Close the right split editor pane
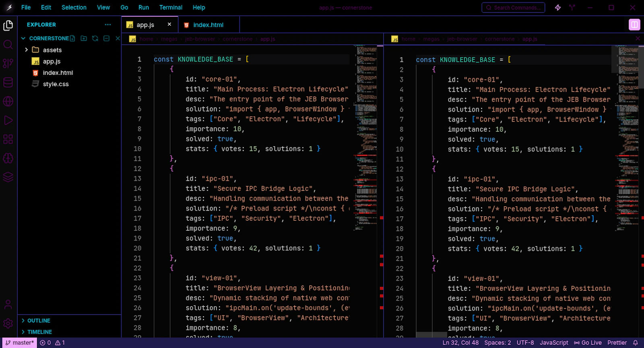Screen dimensions: 644x348 [638, 38]
